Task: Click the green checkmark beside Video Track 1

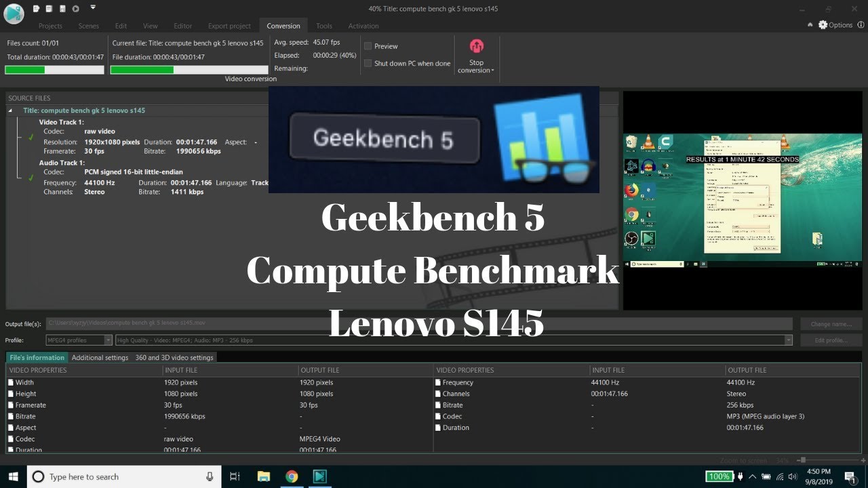Action: pos(31,137)
